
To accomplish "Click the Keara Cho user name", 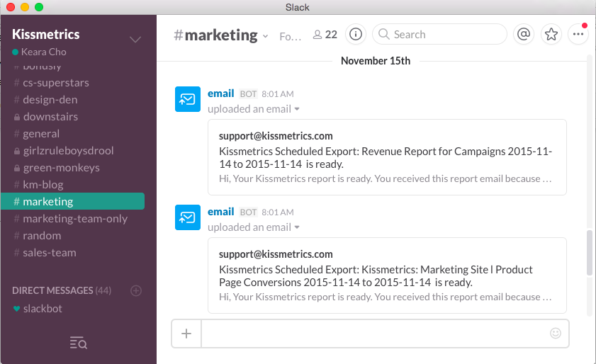I will coord(44,52).
